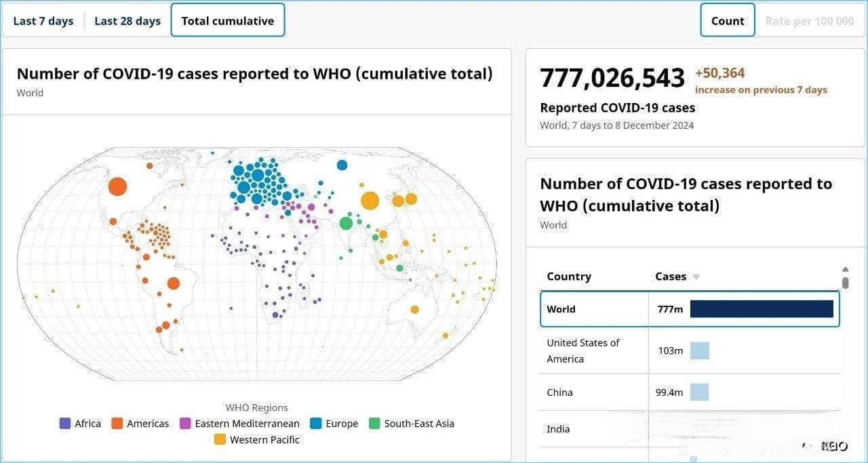Click the yellow Australia bubble
Screen dimensions: 868x463
414,310
